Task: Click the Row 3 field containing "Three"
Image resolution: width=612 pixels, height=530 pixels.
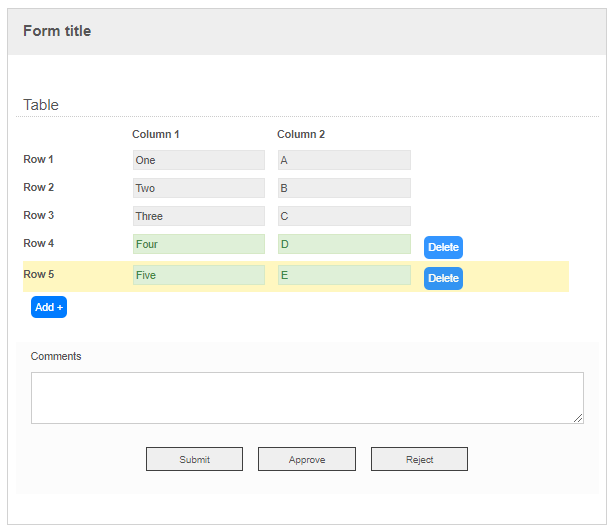Action: point(198,216)
